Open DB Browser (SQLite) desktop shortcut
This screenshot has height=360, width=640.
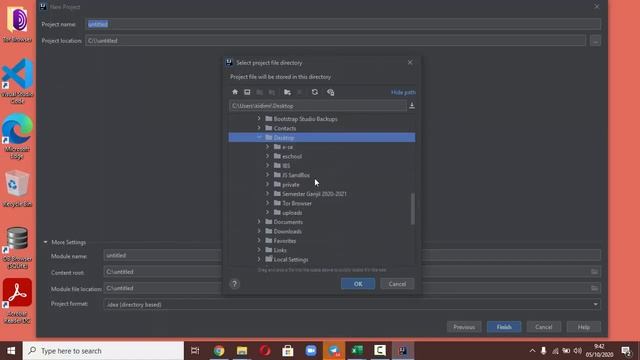tap(17, 248)
